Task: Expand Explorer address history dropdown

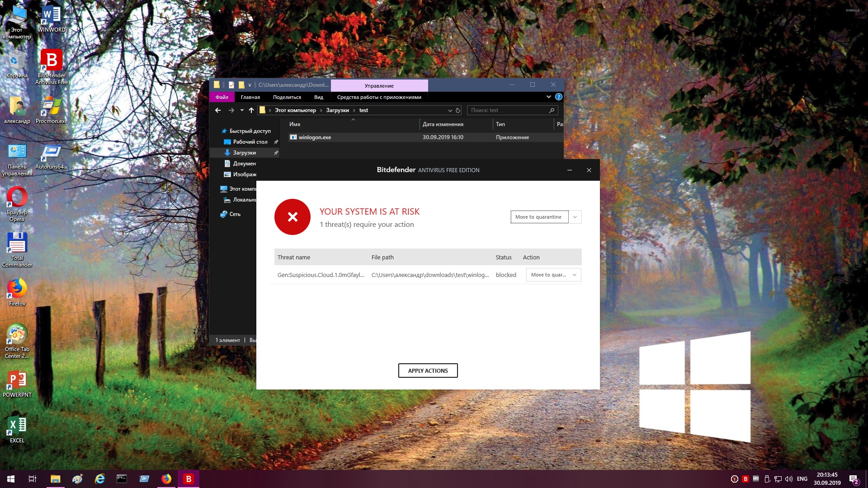Action: [450, 110]
